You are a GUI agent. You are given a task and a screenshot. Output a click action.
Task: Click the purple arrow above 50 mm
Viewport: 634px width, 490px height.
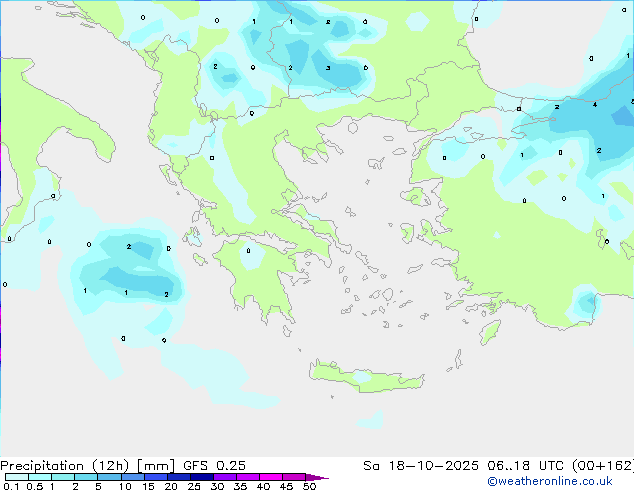point(317,477)
